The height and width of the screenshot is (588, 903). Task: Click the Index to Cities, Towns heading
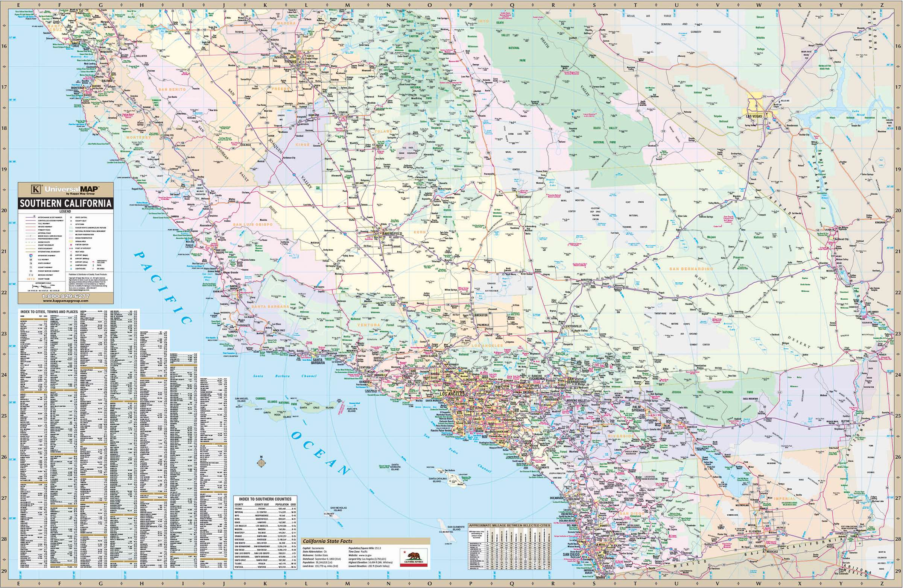[49, 312]
